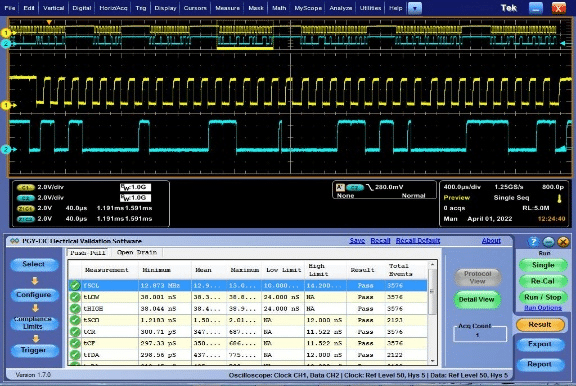Click channel 1 marker in overview waveform
Screen dimensions: 576x386
coord(6,33)
